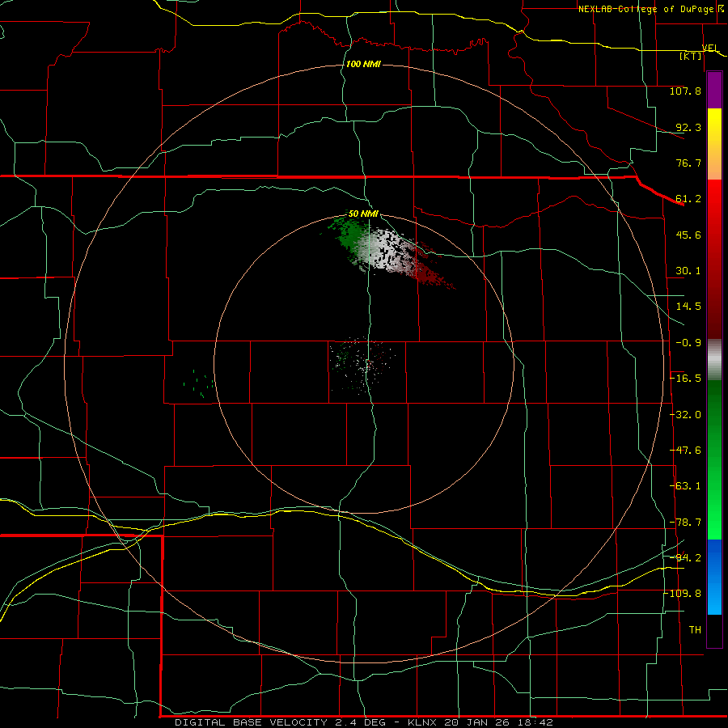Image resolution: width=728 pixels, height=728 pixels.
Task: Click the 107.8 scale value
Action: coord(685,91)
